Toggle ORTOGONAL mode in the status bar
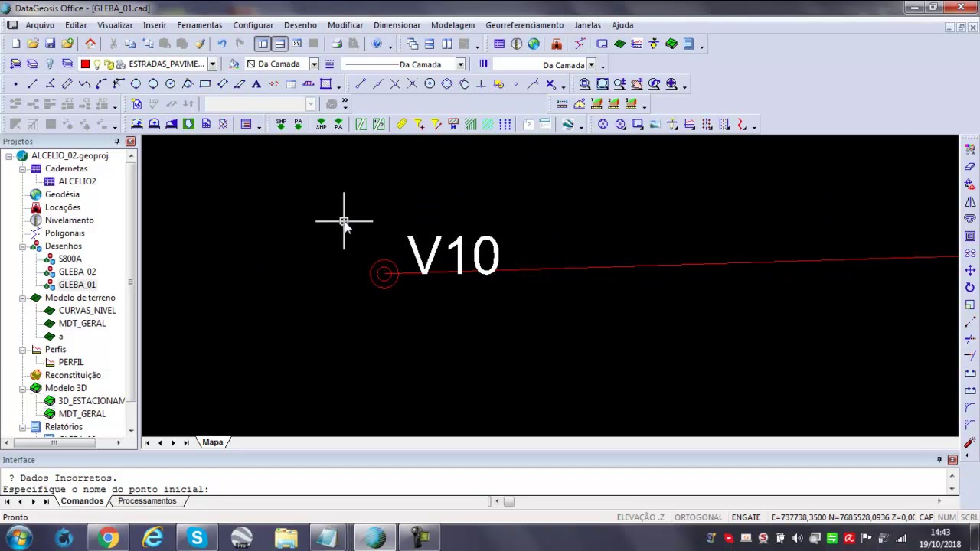Image resolution: width=980 pixels, height=551 pixels. [x=698, y=517]
